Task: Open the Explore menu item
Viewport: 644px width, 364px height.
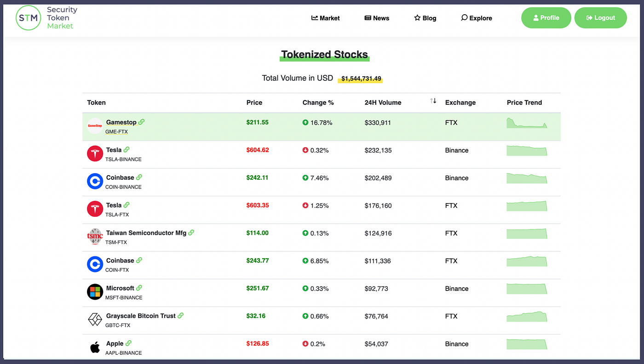Action: click(477, 18)
